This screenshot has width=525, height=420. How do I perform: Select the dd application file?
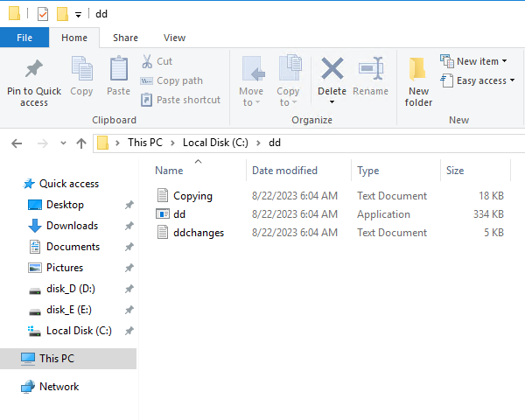click(x=179, y=214)
